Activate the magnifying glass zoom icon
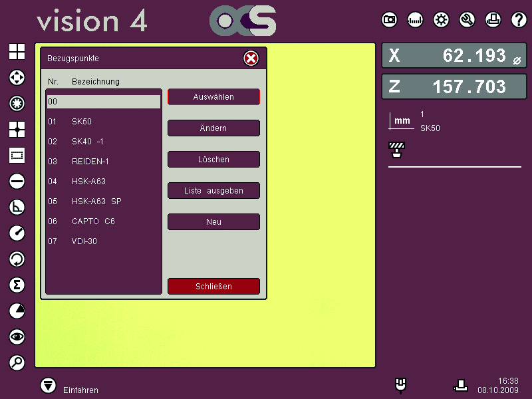Image resolution: width=532 pixels, height=399 pixels. 17,362
